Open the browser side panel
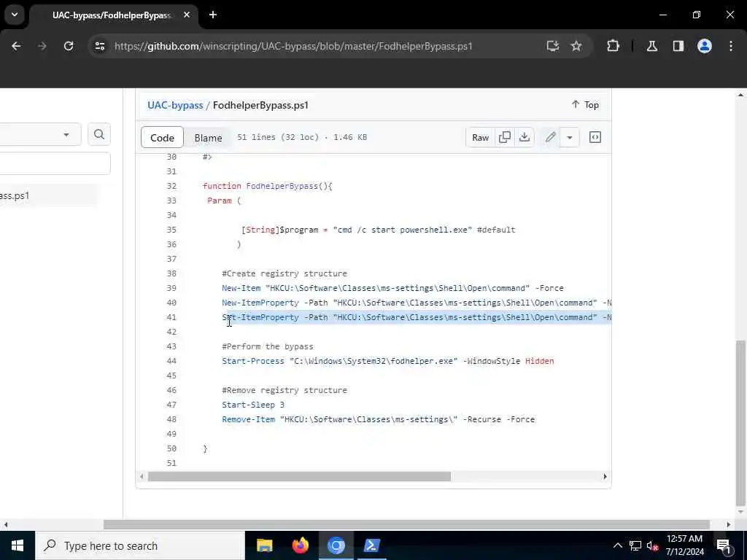 pos(678,46)
